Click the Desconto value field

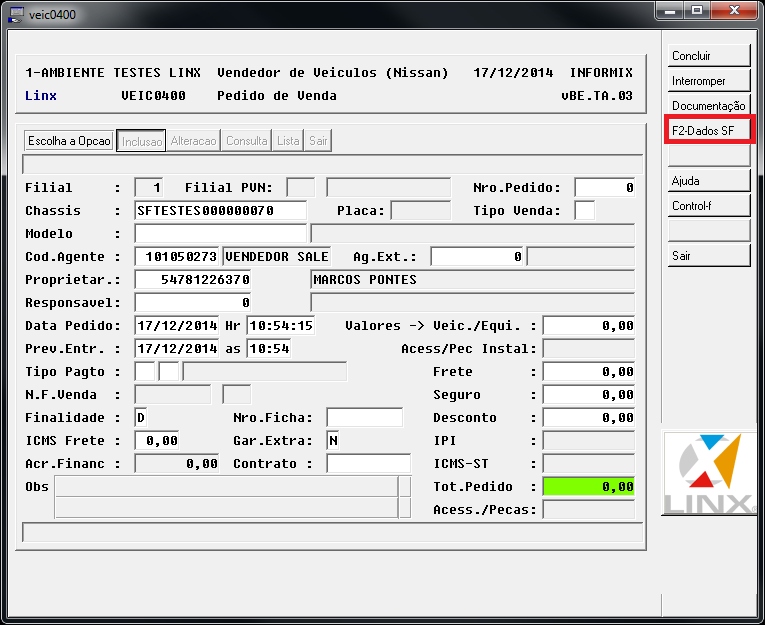[589, 417]
